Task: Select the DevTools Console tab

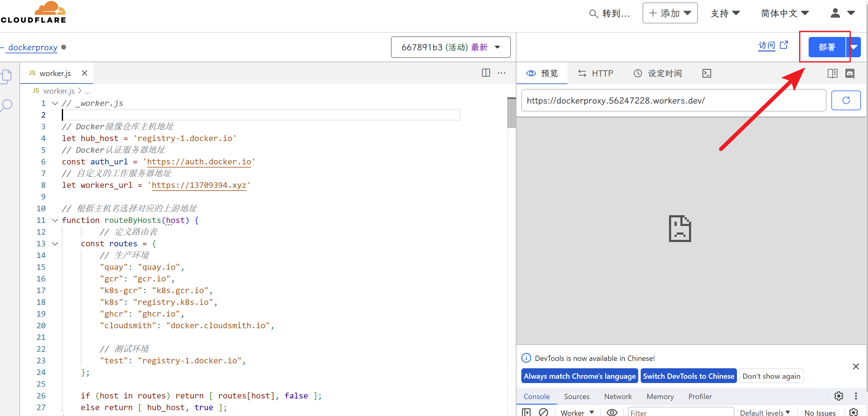Action: (536, 396)
